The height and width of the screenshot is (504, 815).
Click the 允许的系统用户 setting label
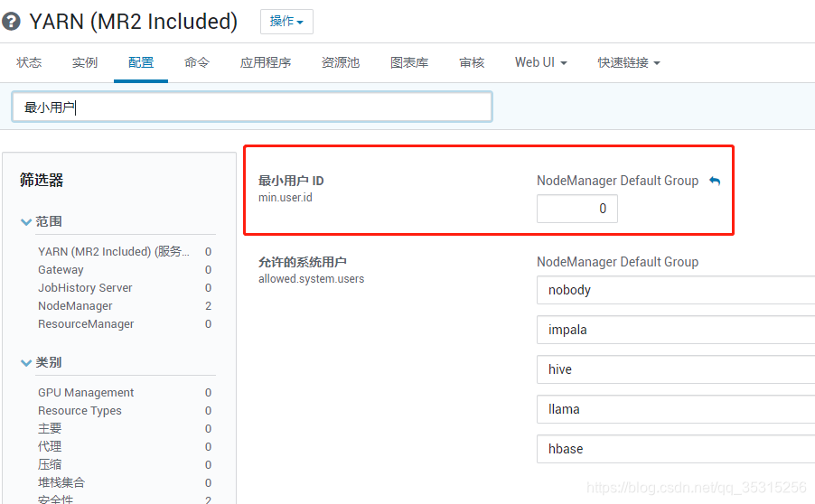point(303,262)
